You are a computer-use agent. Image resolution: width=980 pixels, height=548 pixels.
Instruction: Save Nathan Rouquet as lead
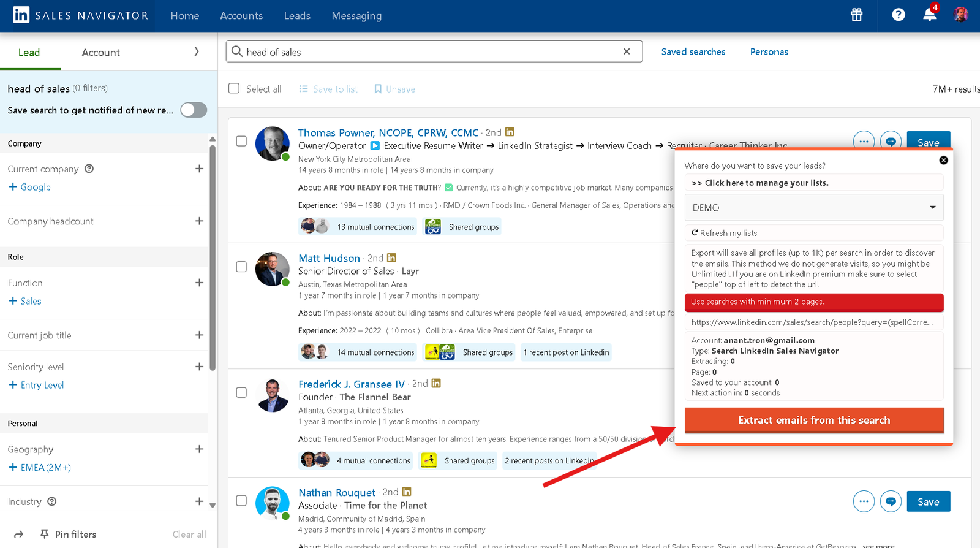pos(929,501)
